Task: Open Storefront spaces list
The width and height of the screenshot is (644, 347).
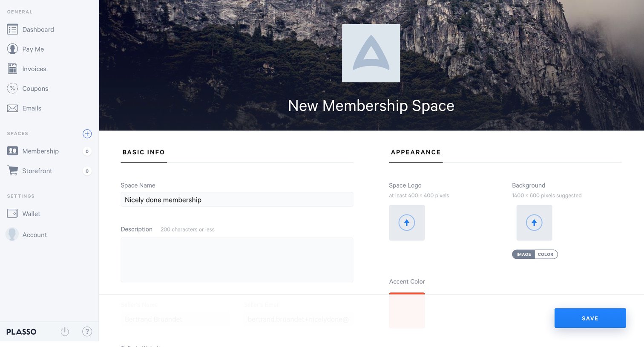Action: 37,171
